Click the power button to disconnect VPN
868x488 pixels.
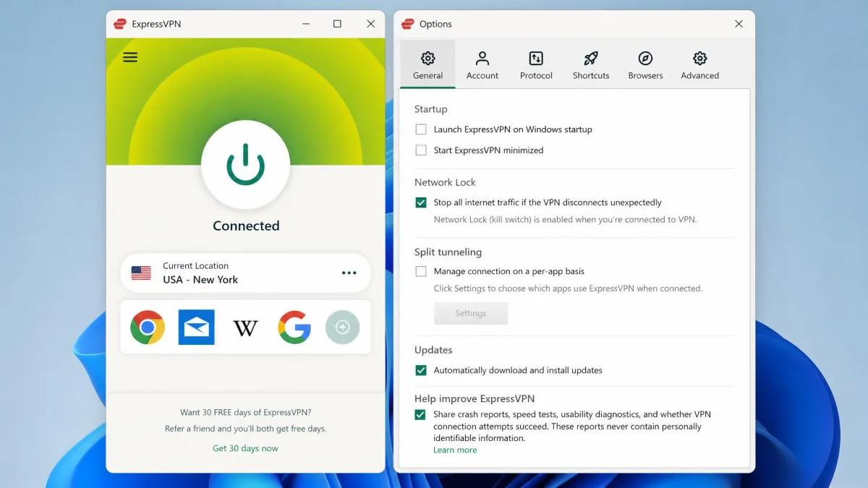pos(245,165)
